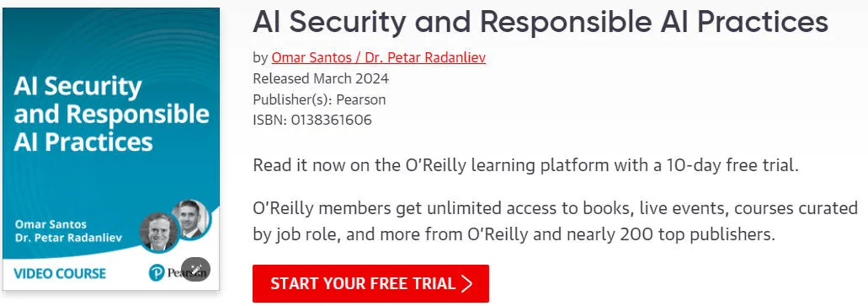This screenshot has height=306, width=868.
Task: Click the word 'by' before author names
Action: [260, 57]
